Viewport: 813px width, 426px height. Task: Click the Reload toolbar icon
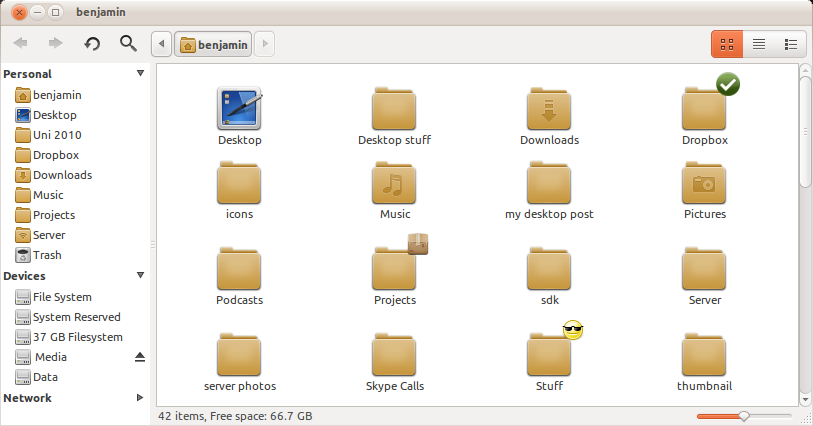92,43
